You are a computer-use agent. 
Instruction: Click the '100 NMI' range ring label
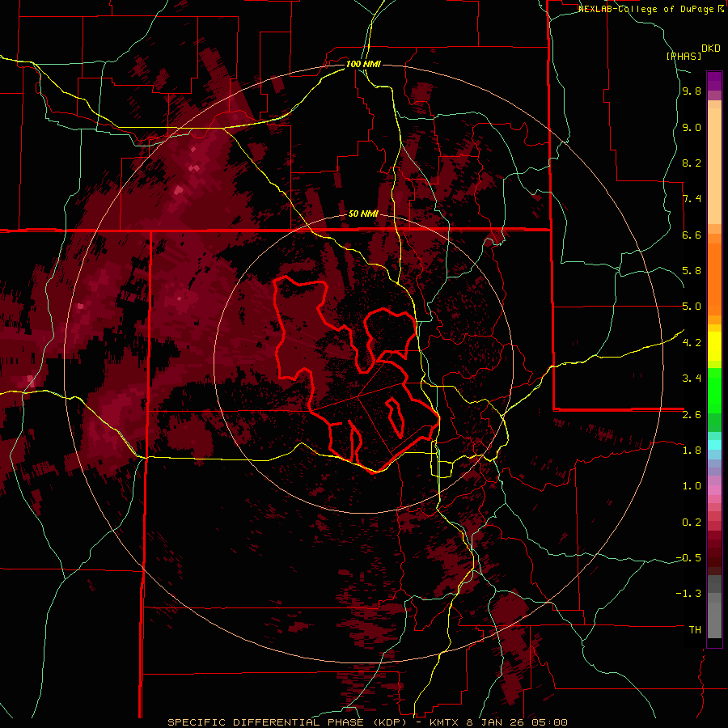[x=363, y=64]
